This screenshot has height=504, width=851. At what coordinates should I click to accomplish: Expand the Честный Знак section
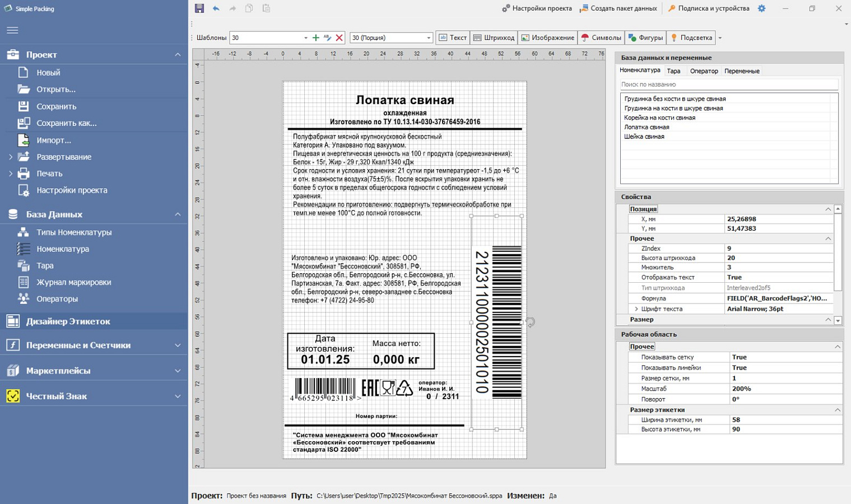click(x=178, y=396)
